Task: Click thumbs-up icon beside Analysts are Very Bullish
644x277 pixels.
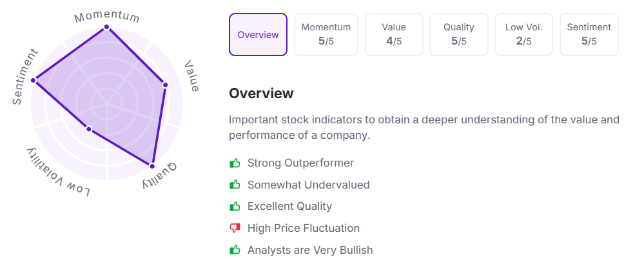Action: pos(235,250)
